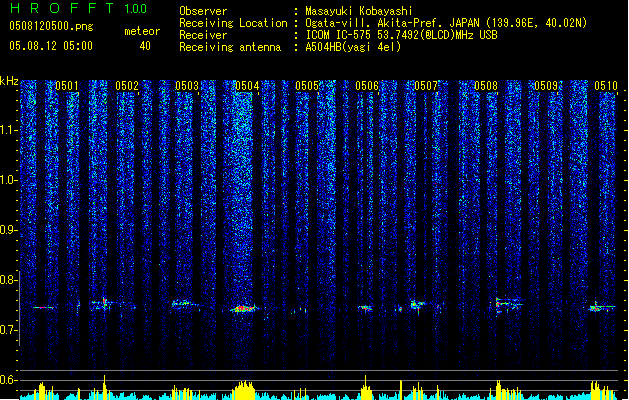Click the 0510 time marker
The image size is (629, 400).
pos(606,86)
